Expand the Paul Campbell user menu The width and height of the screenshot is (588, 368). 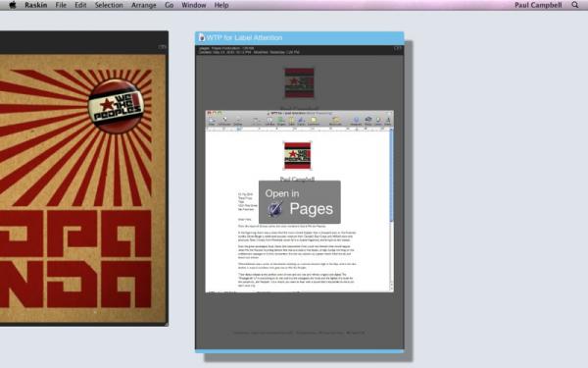point(538,5)
